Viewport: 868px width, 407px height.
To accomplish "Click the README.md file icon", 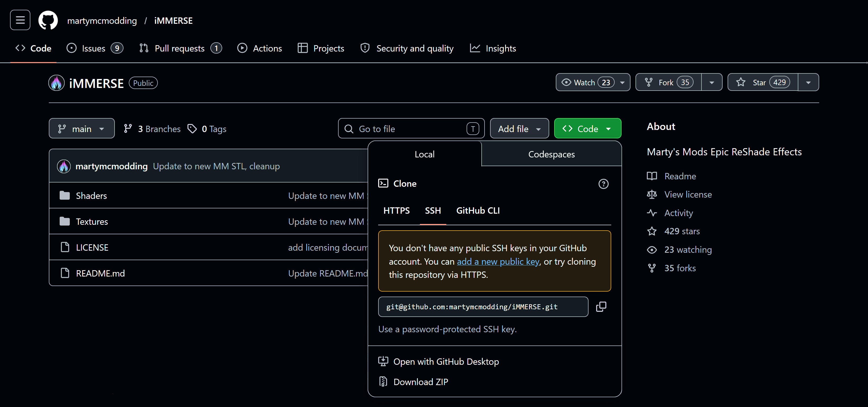I will click(x=65, y=273).
